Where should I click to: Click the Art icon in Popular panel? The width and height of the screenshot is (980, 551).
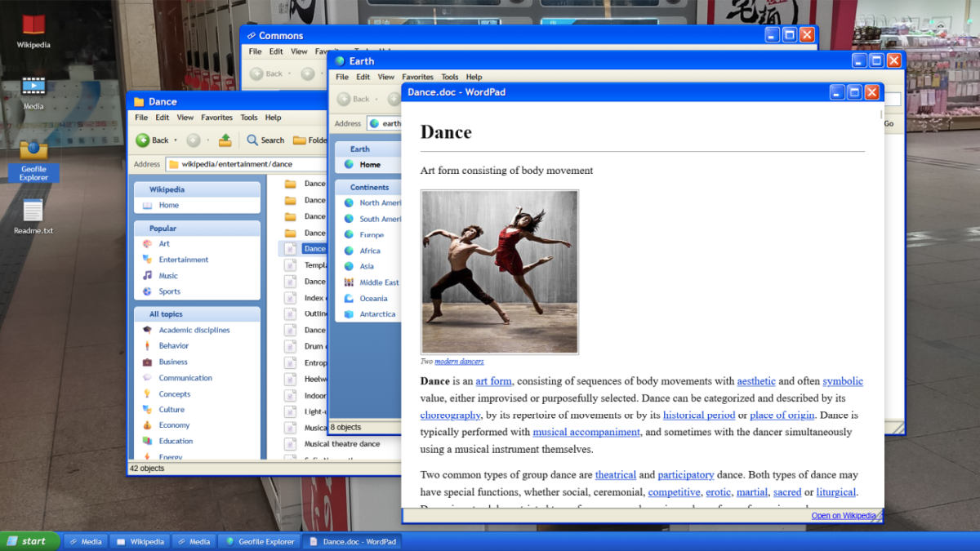click(x=147, y=244)
